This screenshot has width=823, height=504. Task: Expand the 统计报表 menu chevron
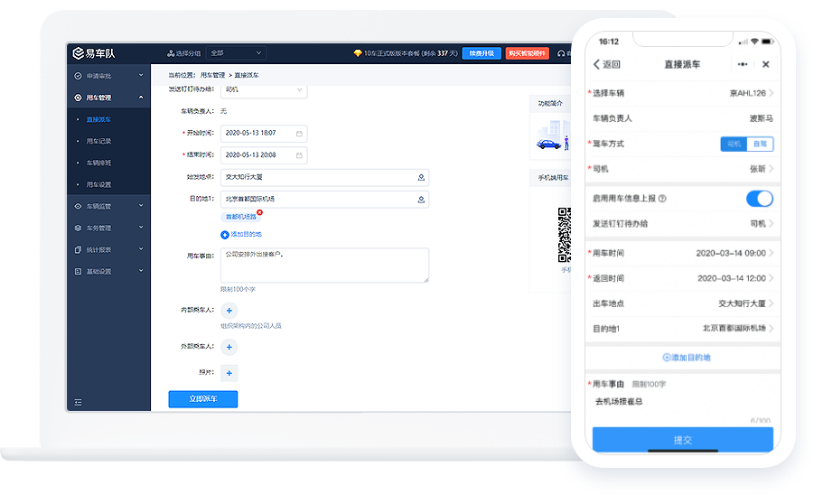click(x=141, y=249)
